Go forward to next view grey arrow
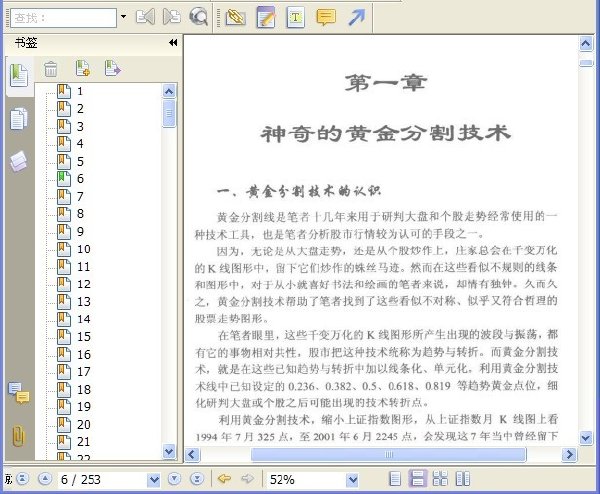The width and height of the screenshot is (600, 494). tap(248, 478)
